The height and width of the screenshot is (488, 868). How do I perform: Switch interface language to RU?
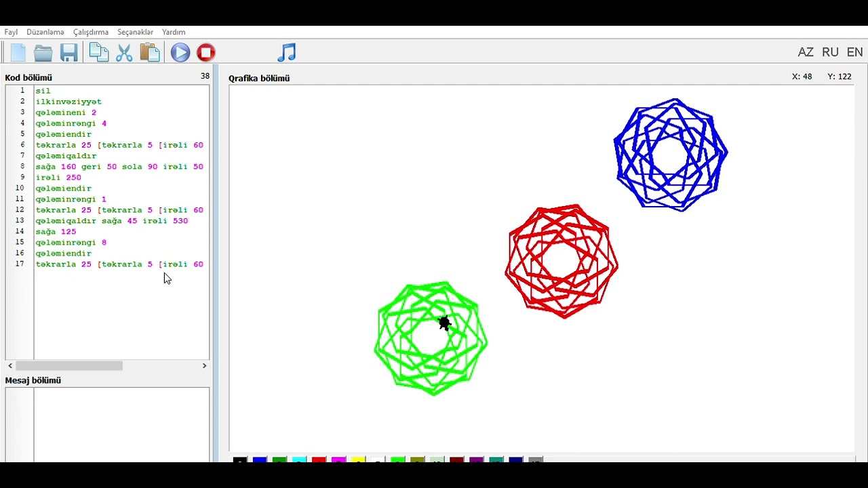(x=830, y=52)
